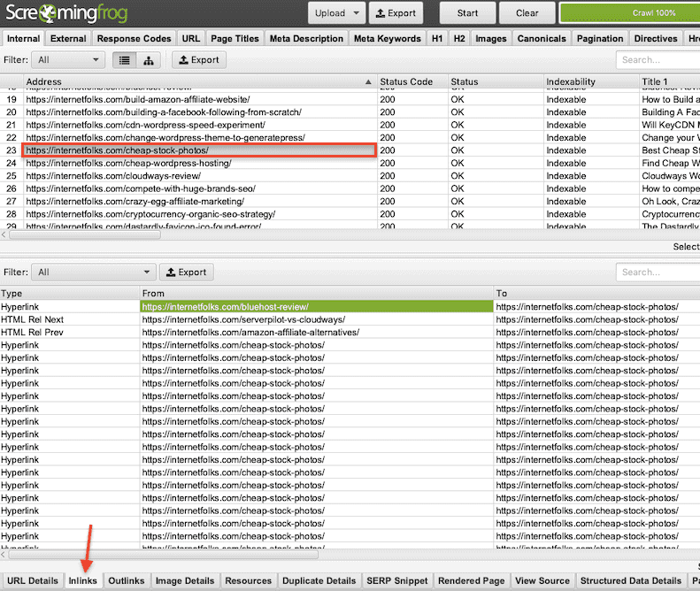Click the Screaming Frog logo
Image resolution: width=700 pixels, height=591 pixels.
pyautogui.click(x=66, y=13)
